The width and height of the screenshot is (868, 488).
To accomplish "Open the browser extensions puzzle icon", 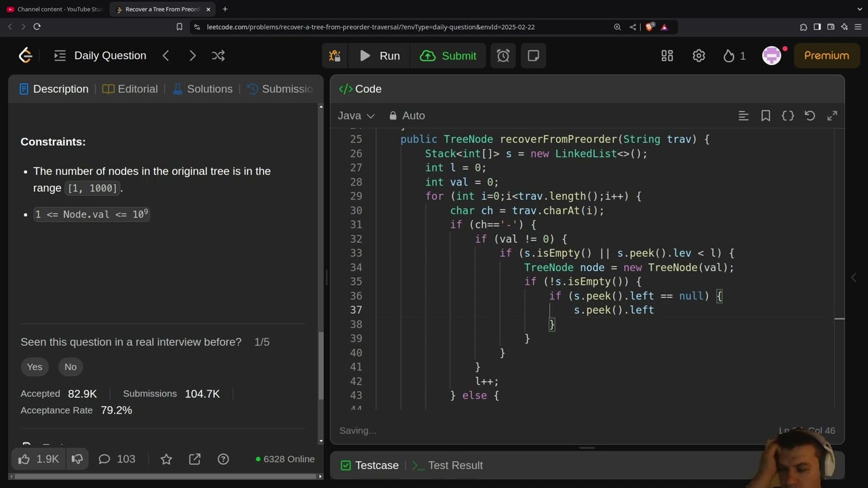I will pyautogui.click(x=804, y=27).
